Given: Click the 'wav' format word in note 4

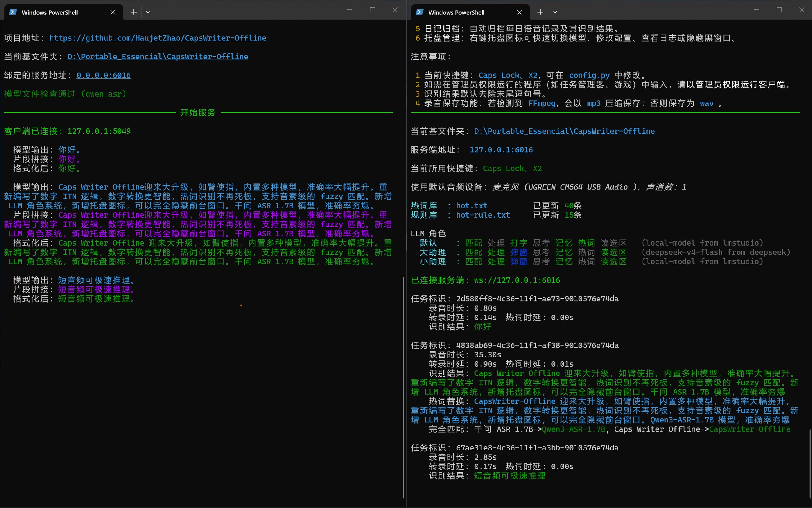Looking at the screenshot, I should [x=707, y=103].
